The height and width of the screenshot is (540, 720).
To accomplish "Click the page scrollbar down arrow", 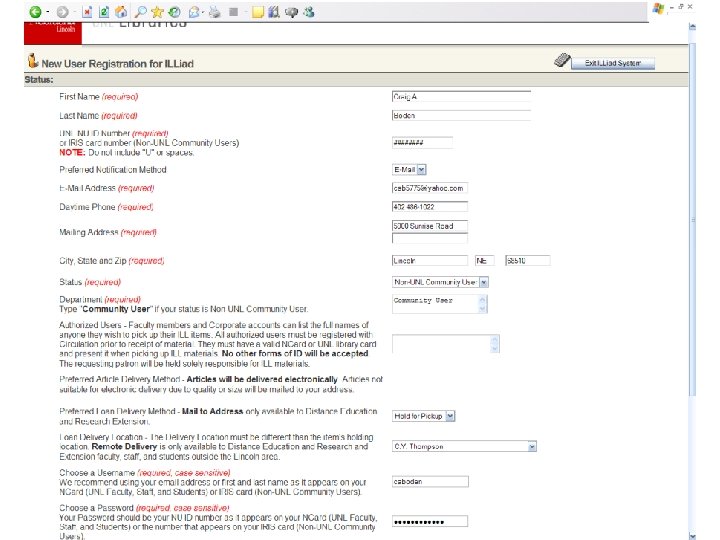I will (692, 535).
